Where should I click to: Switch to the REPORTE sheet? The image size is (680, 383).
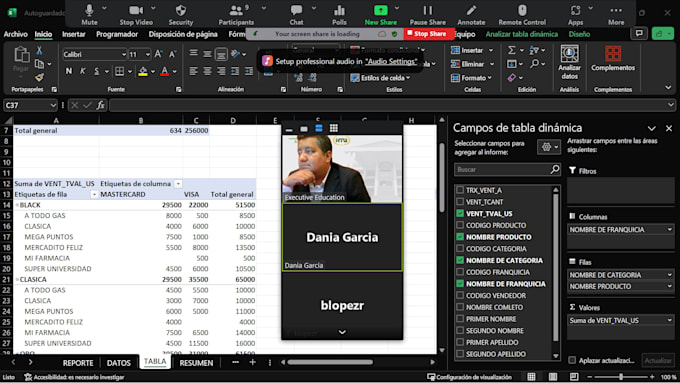coord(78,363)
